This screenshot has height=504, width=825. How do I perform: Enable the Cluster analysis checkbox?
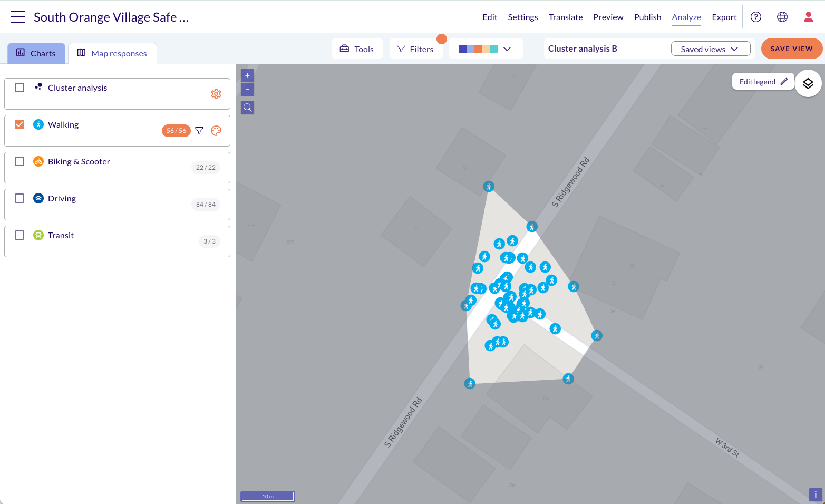coord(20,88)
